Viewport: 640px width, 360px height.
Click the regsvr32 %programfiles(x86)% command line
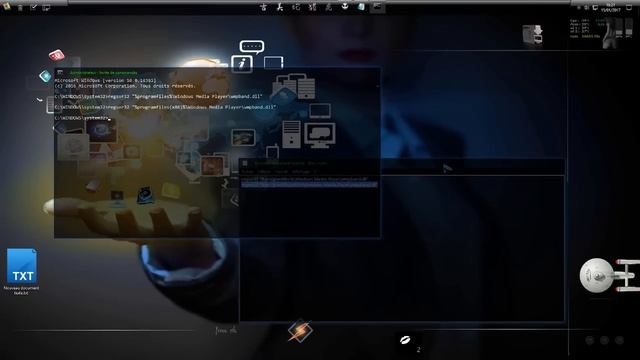click(165, 107)
